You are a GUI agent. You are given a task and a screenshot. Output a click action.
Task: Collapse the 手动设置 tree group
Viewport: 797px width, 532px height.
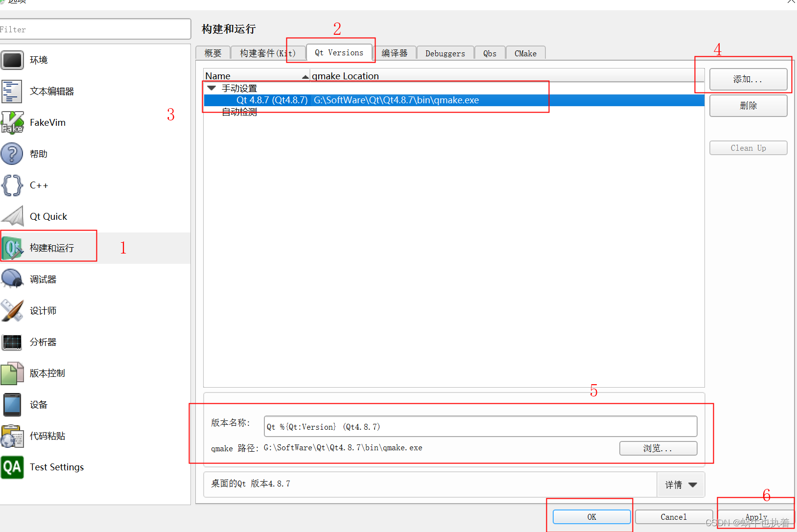click(x=211, y=88)
